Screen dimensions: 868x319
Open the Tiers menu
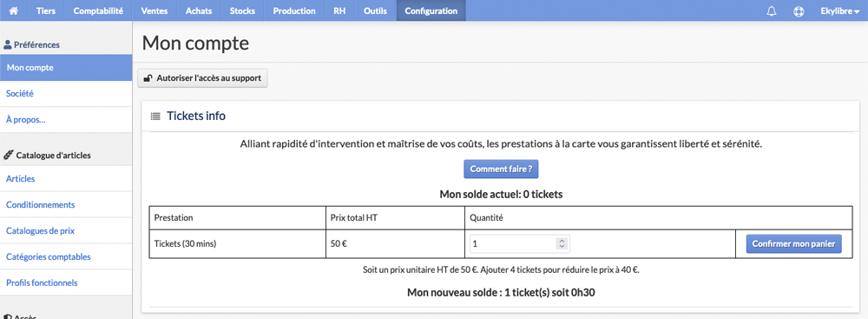pyautogui.click(x=46, y=10)
